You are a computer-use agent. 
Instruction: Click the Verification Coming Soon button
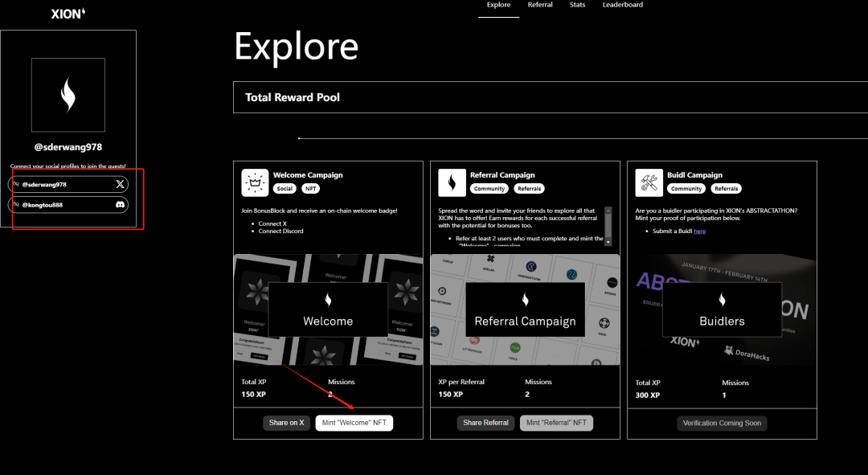(x=722, y=424)
